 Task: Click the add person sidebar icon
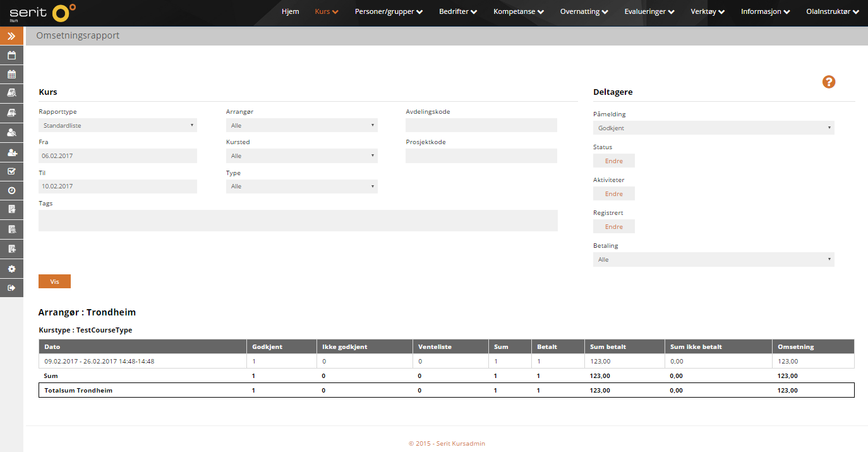pyautogui.click(x=11, y=152)
